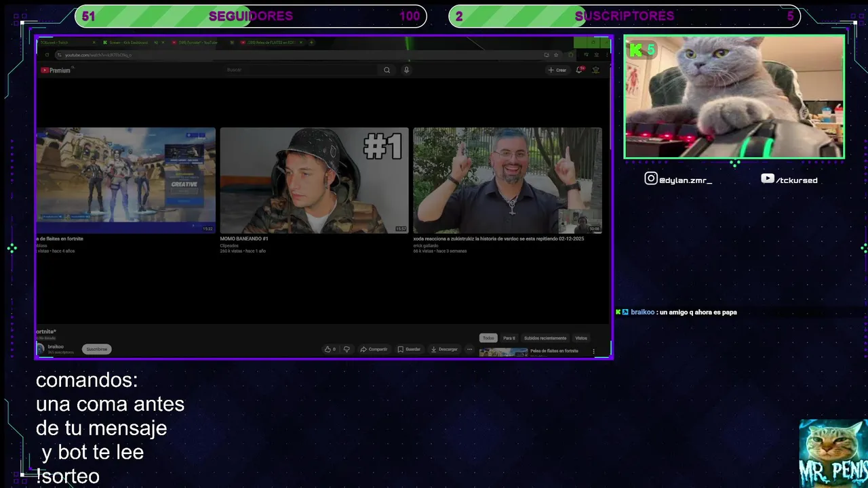
Task: Click the Suscribirse button
Action: coord(96,349)
